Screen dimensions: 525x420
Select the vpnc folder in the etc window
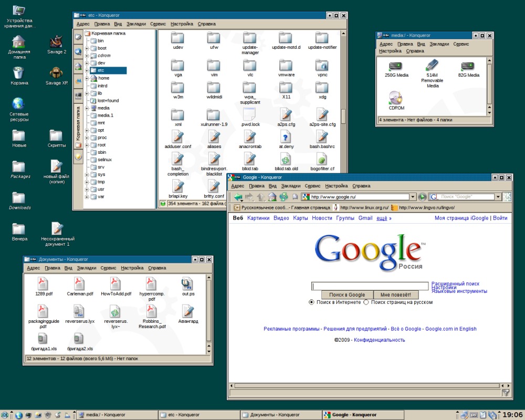click(322, 68)
